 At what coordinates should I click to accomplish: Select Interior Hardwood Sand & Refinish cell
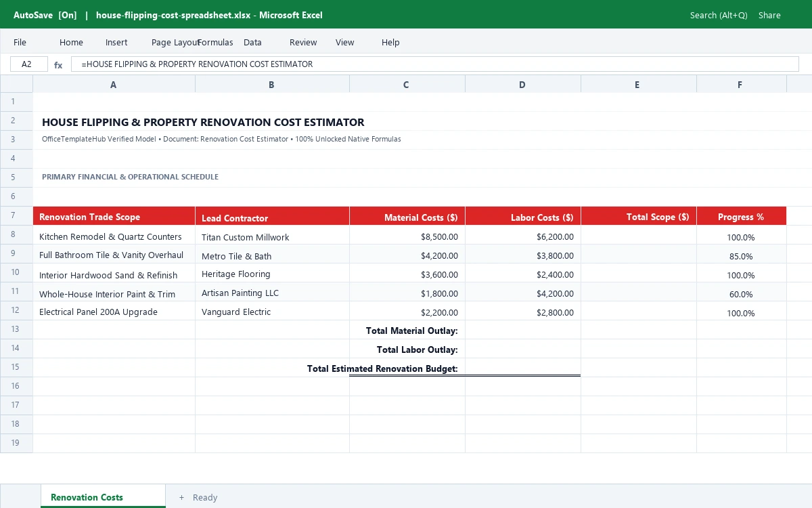[x=114, y=273]
